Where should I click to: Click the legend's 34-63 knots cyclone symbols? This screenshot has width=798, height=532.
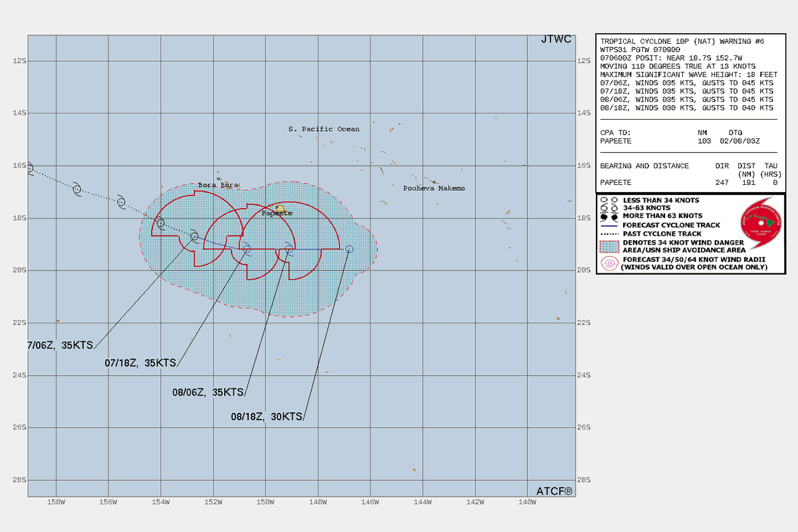(x=609, y=208)
